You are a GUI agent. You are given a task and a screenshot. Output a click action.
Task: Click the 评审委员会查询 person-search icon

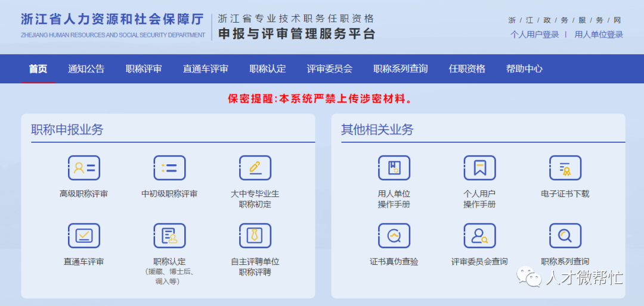(x=479, y=235)
